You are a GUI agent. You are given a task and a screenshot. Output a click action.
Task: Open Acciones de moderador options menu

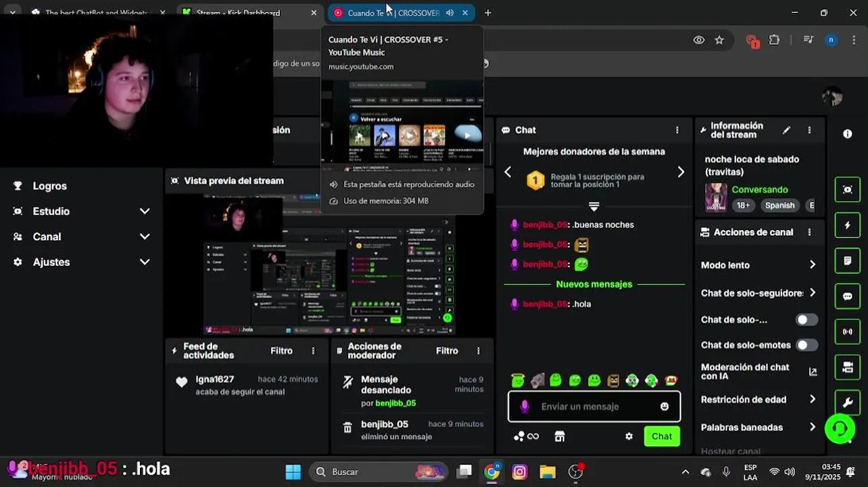pyautogui.click(x=479, y=350)
